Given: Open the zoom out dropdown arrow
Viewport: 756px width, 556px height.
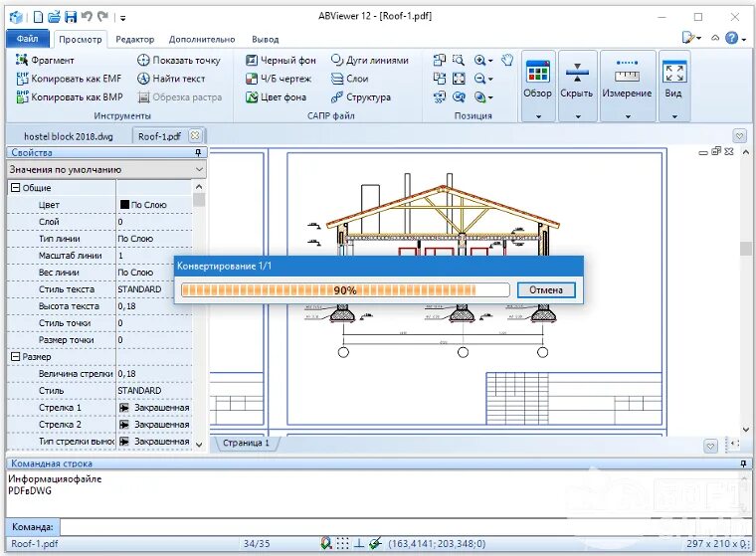Looking at the screenshot, I should [x=490, y=80].
